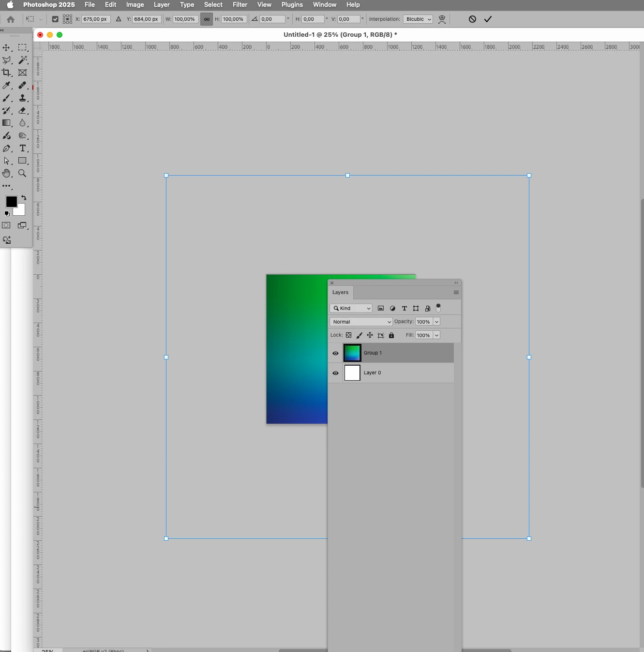Filter for adjustment layers

[x=392, y=308]
